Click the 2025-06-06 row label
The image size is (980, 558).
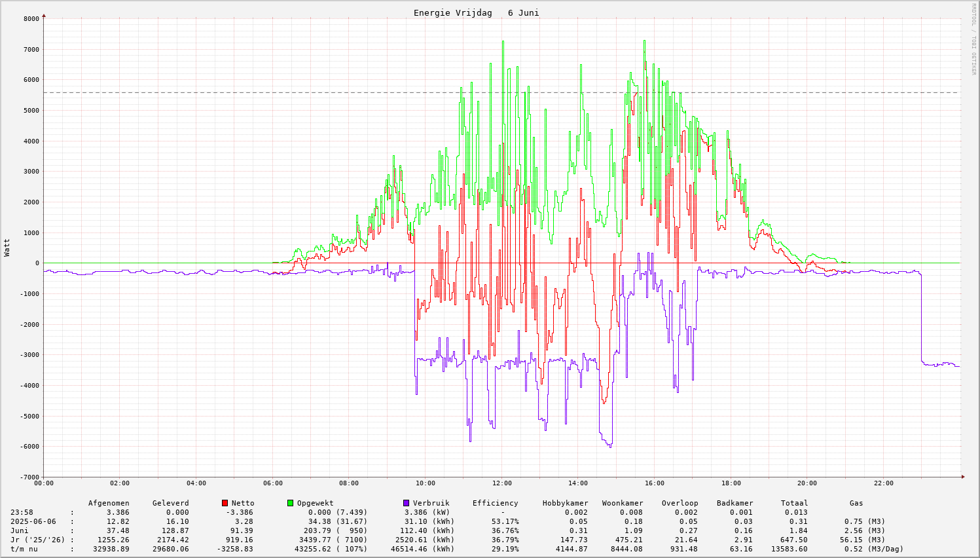(x=34, y=521)
